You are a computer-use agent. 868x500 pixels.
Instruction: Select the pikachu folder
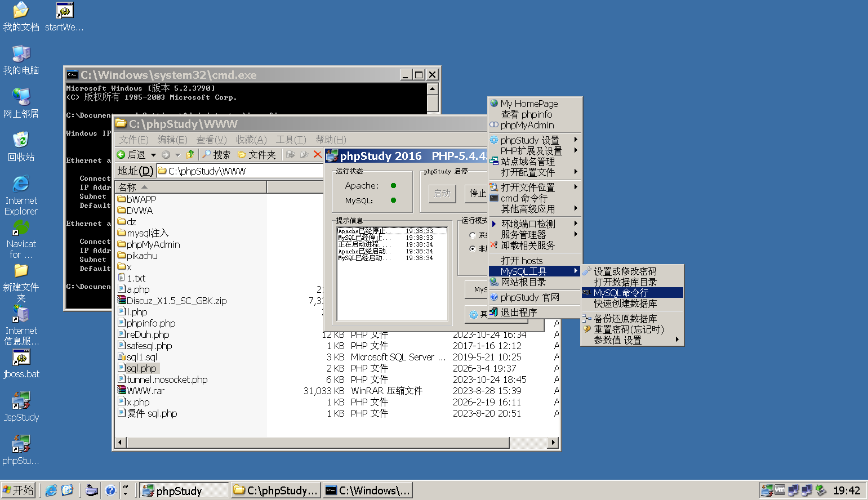point(138,256)
